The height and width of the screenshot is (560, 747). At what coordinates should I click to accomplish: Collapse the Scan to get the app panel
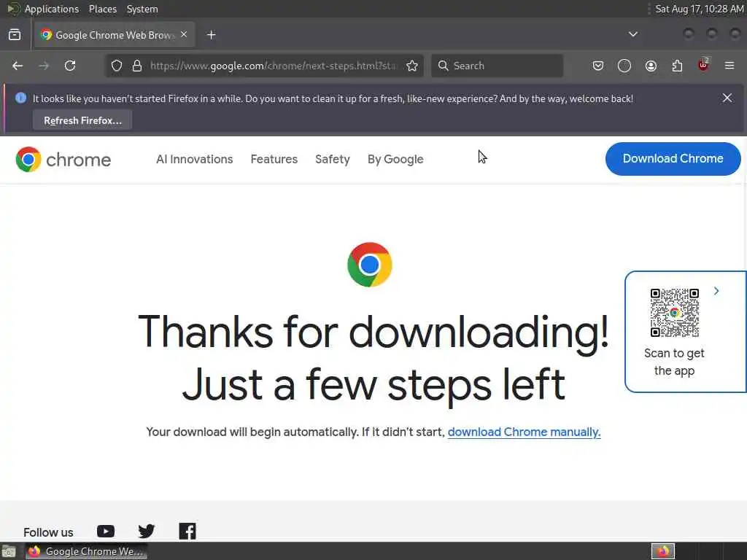pyautogui.click(x=716, y=291)
